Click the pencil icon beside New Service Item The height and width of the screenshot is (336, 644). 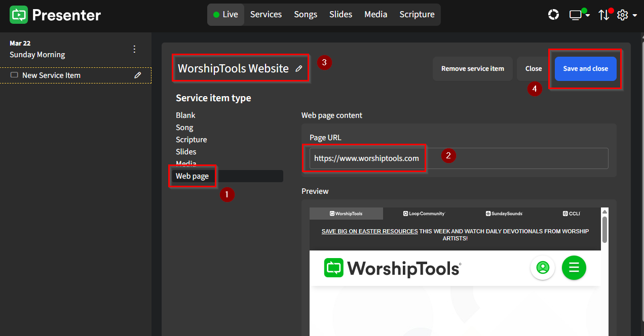137,75
